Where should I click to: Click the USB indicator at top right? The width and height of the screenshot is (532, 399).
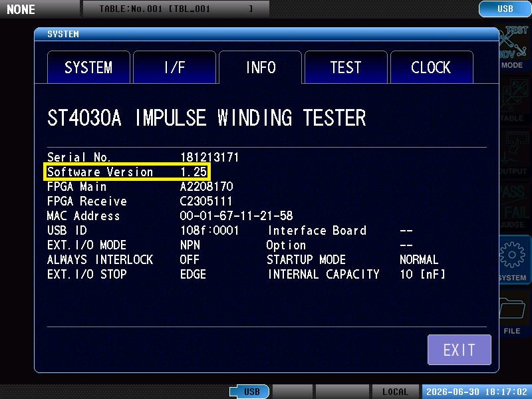505,9
